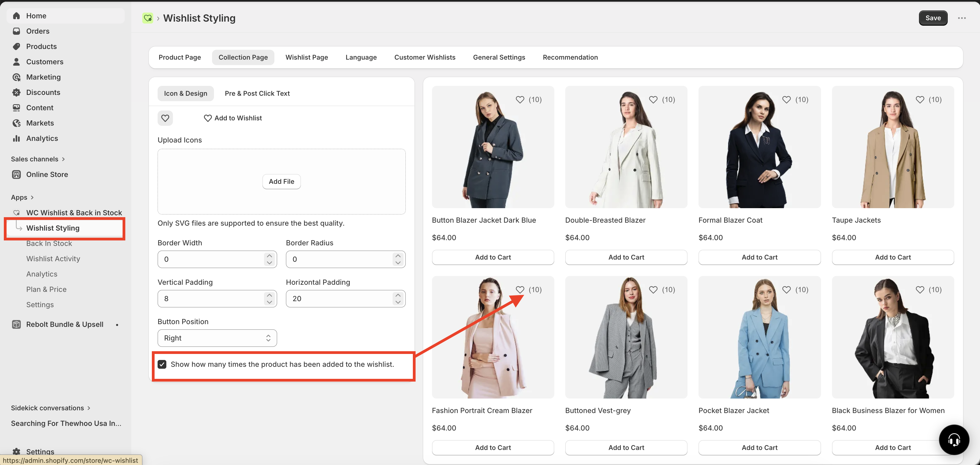Image resolution: width=980 pixels, height=465 pixels.
Task: Click the Save button
Action: tap(933, 18)
